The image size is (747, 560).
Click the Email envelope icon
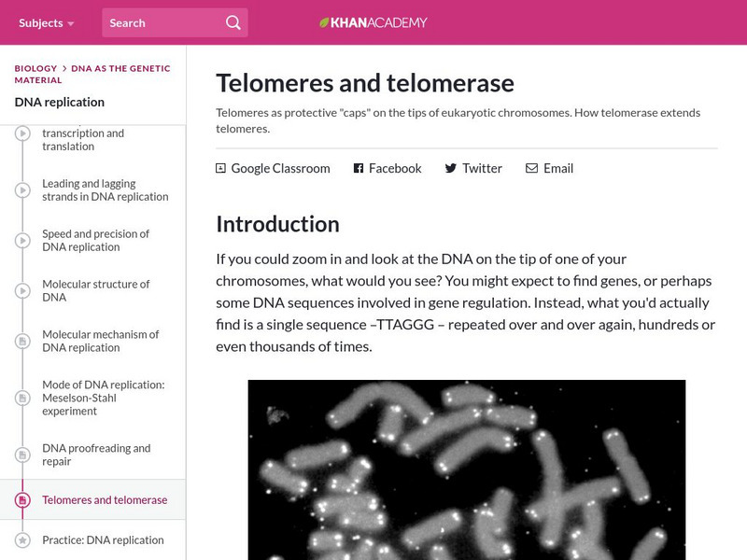[531, 168]
